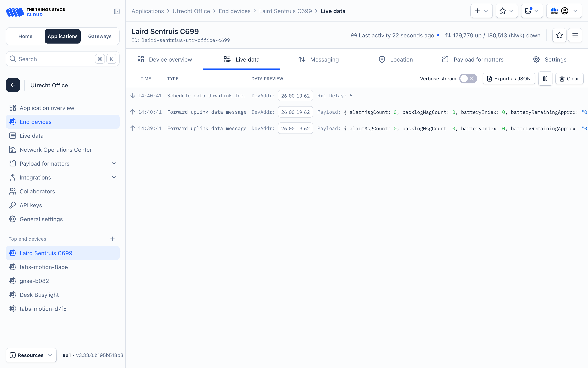
Task: Open Collaborators in sidebar
Action: (62, 191)
